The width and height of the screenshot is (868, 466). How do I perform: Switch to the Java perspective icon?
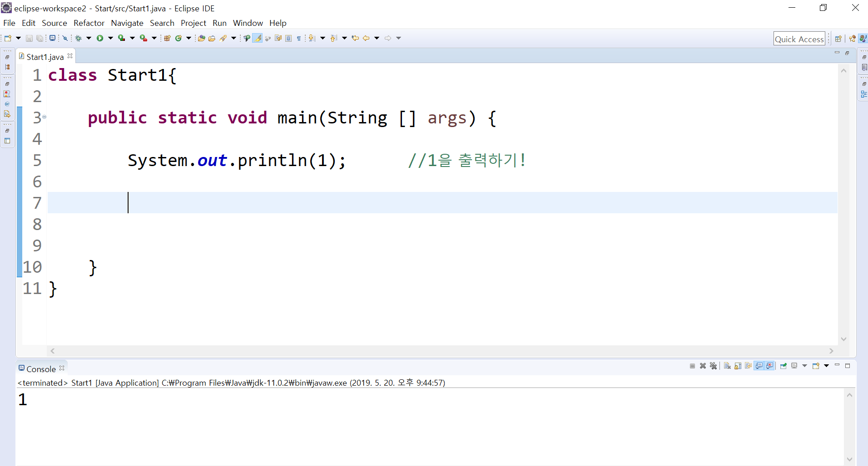863,39
